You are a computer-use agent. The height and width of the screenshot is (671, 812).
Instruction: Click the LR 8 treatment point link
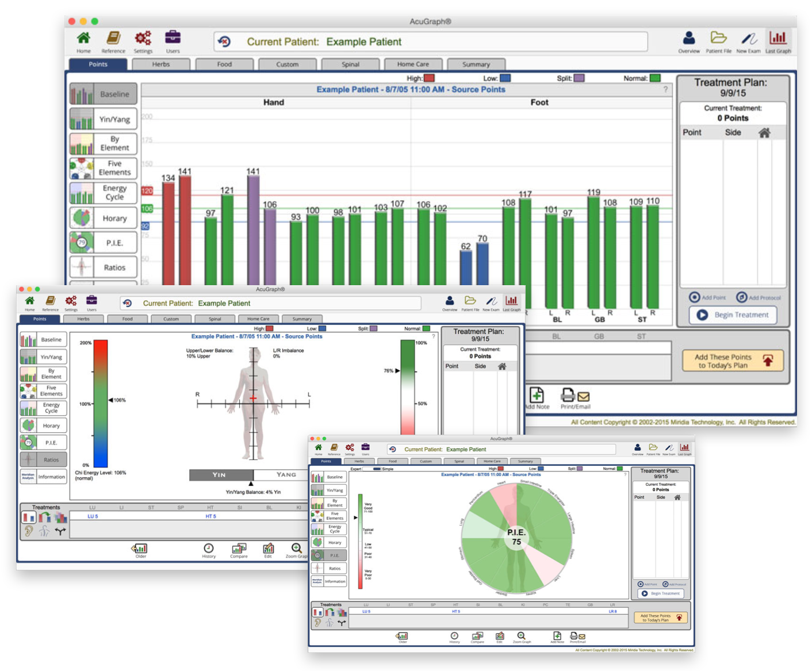tap(612, 611)
